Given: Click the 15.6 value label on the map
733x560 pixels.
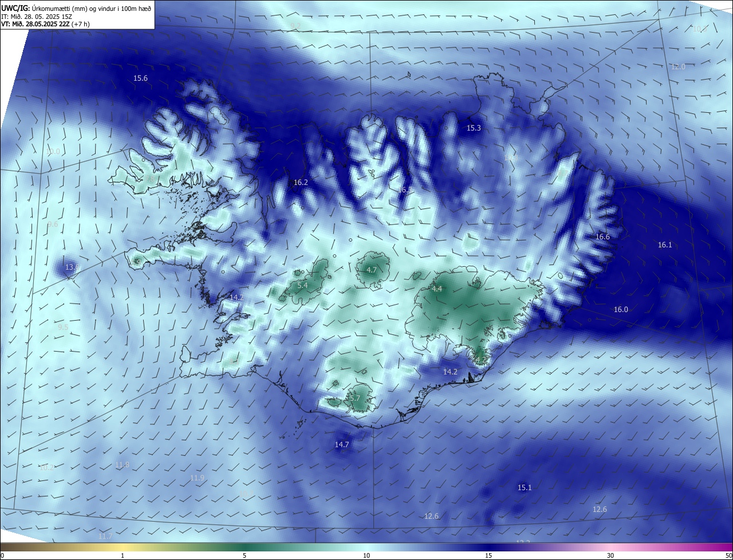Looking at the screenshot, I should point(140,78).
